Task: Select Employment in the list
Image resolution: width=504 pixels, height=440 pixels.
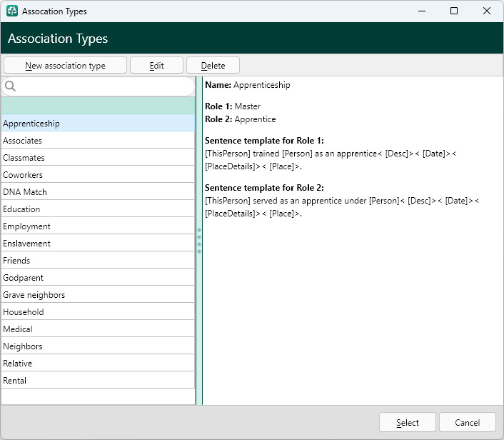Action: [x=98, y=226]
